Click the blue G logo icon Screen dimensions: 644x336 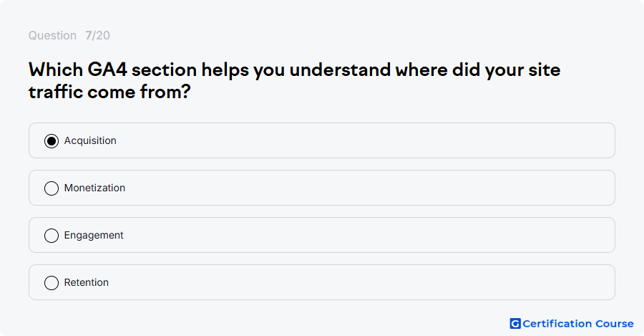(515, 324)
